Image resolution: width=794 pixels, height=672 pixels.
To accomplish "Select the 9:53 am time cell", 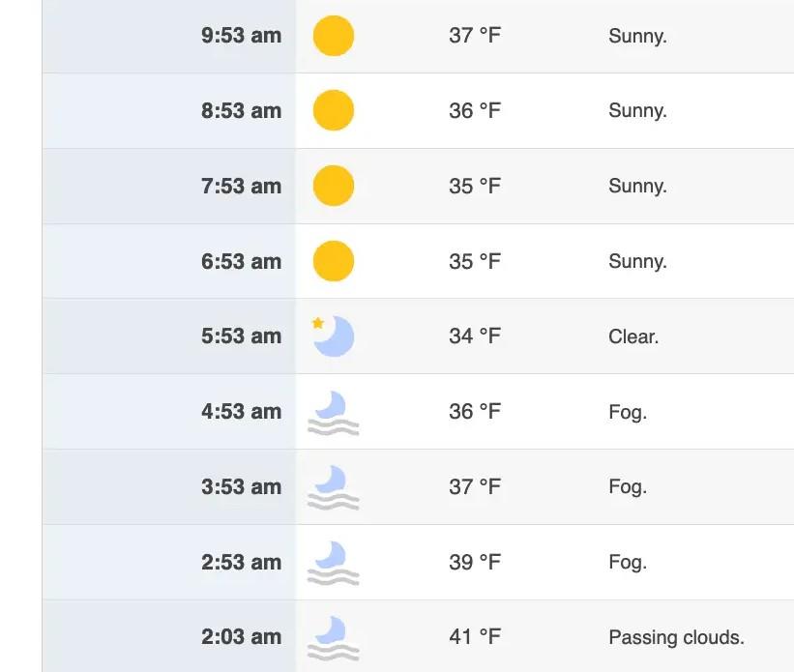I will tap(241, 36).
